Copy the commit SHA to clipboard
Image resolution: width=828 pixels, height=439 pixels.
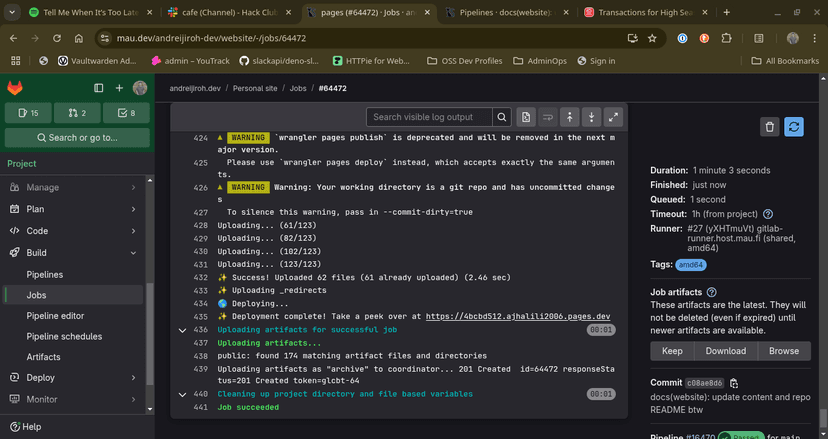pyautogui.click(x=734, y=383)
